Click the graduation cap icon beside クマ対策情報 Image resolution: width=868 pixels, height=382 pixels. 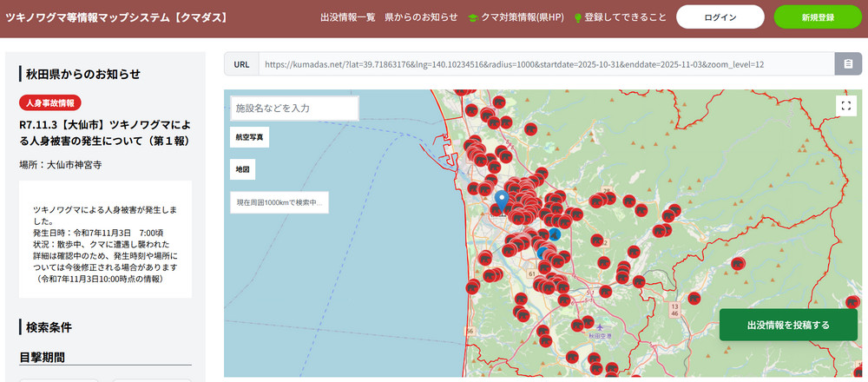point(473,17)
